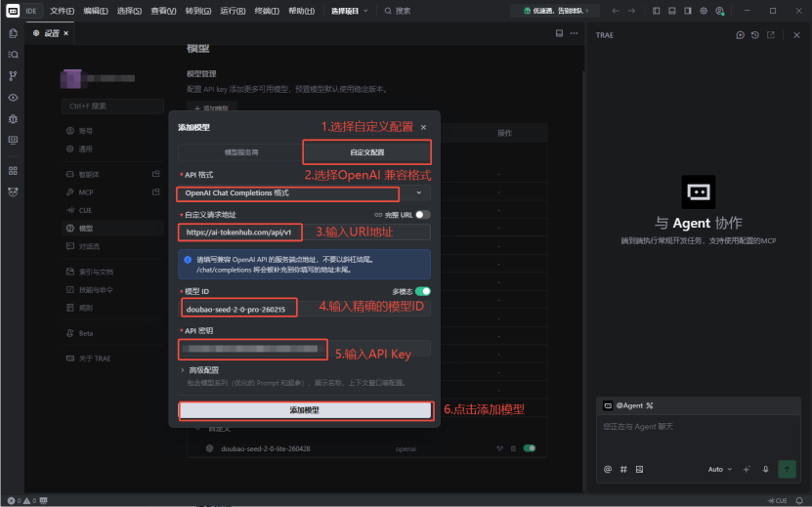Image resolution: width=812 pixels, height=507 pixels.
Task: Toggle the bottom panel layout icon
Action: click(671, 11)
